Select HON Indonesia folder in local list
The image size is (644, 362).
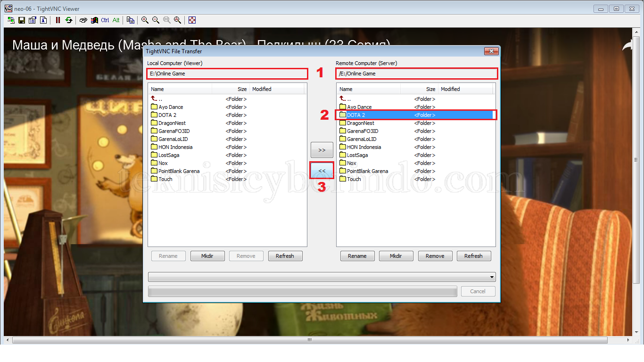point(172,147)
